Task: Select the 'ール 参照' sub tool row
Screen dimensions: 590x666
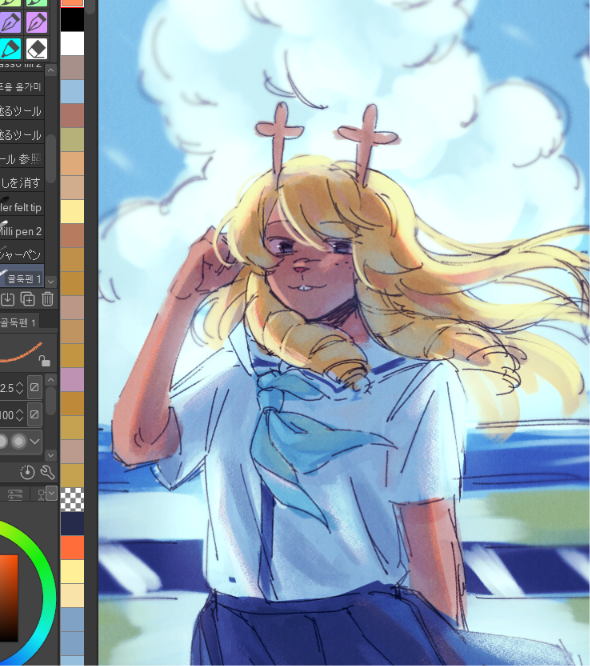Action: [x=22, y=159]
